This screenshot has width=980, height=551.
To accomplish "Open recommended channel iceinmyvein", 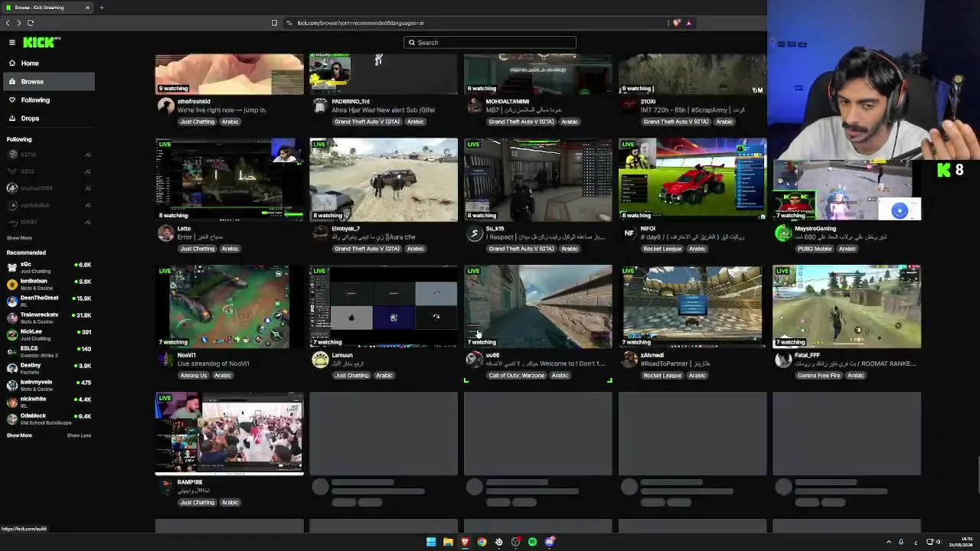I will coord(47,385).
